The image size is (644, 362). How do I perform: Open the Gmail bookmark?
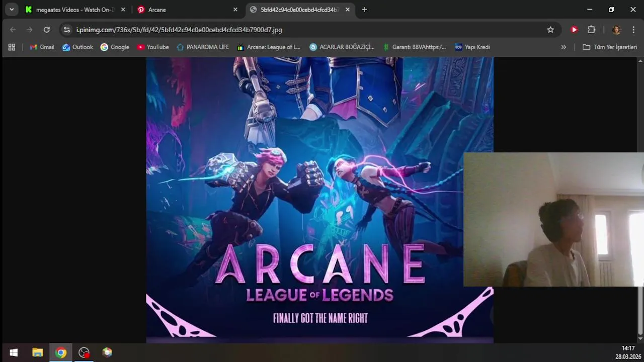[x=42, y=47]
